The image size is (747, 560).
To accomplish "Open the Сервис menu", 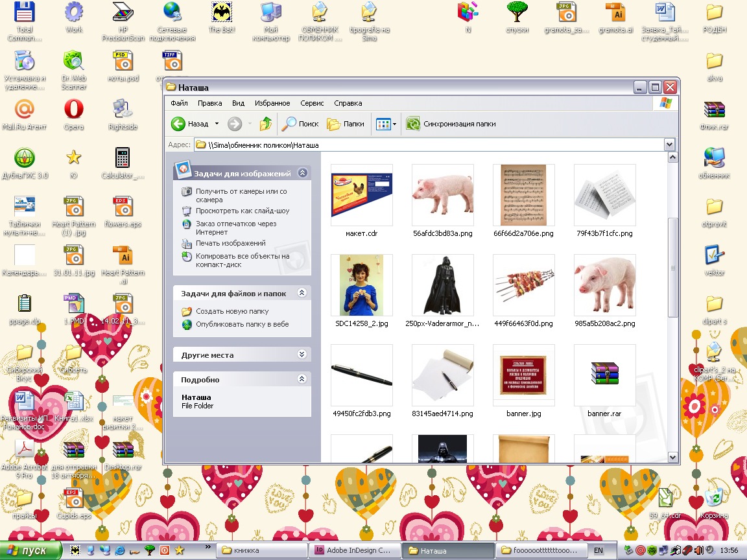I will pyautogui.click(x=312, y=103).
